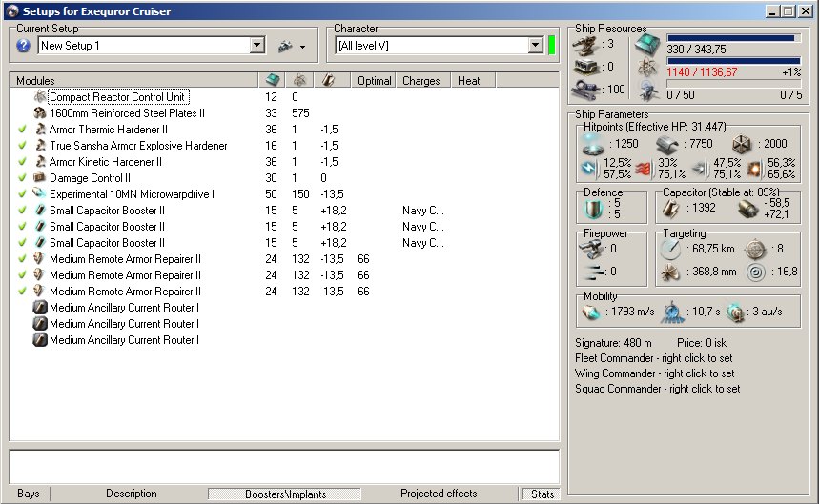
Task: Toggle the Armor Thermic Hardener II checkmark
Action: 22,130
